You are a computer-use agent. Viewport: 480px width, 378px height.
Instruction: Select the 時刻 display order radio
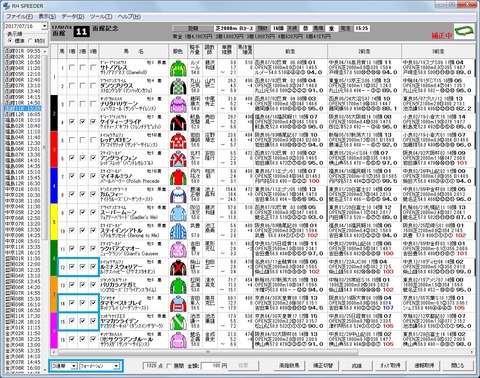[30, 40]
